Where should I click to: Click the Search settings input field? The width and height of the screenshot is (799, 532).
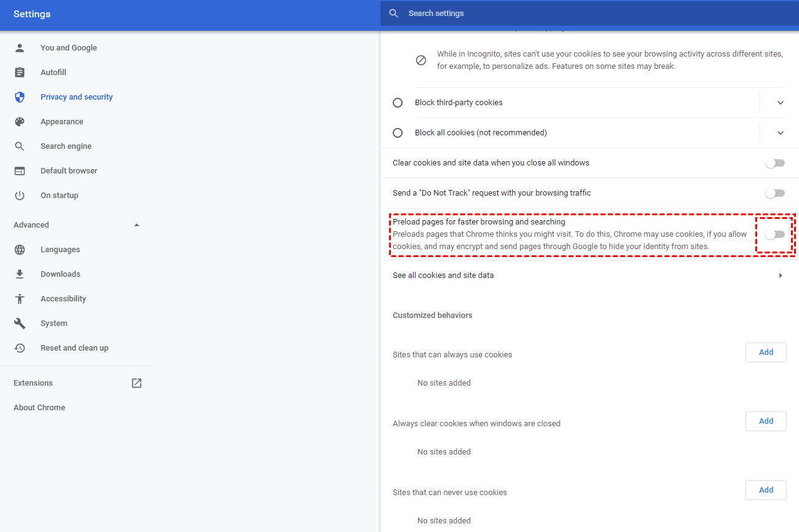[554, 14]
